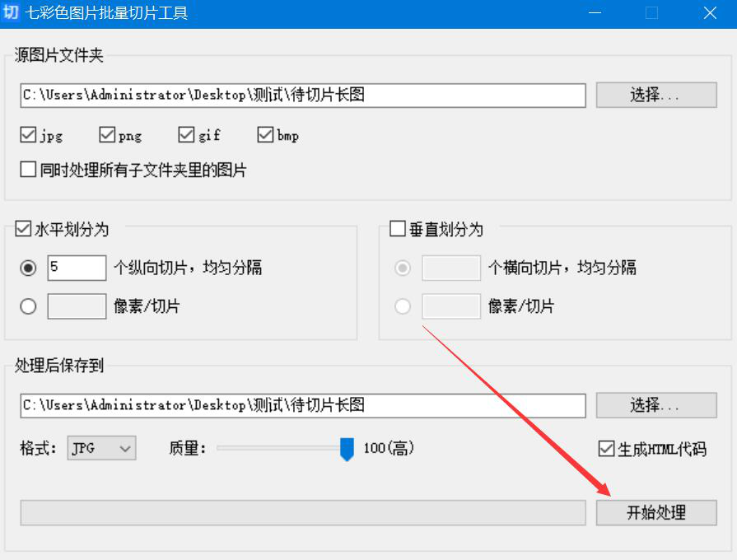Click the app icon in title bar
737x560 pixels.
(x=11, y=12)
